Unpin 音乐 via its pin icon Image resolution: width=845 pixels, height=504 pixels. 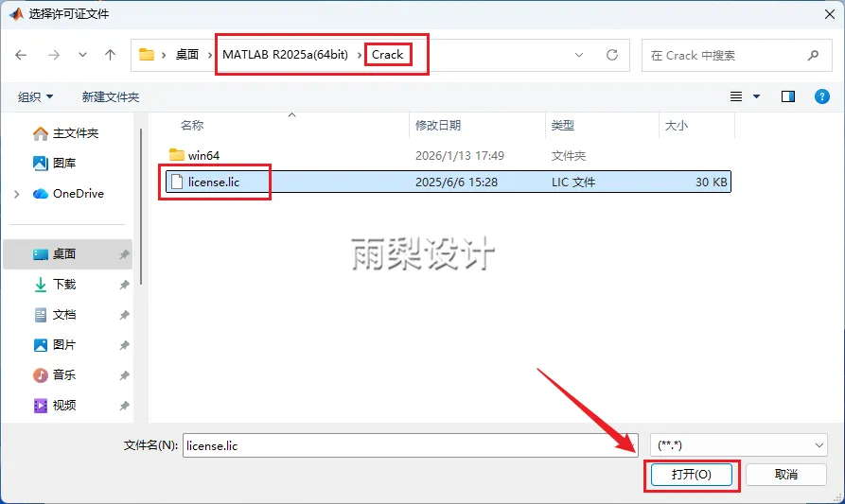coord(125,374)
